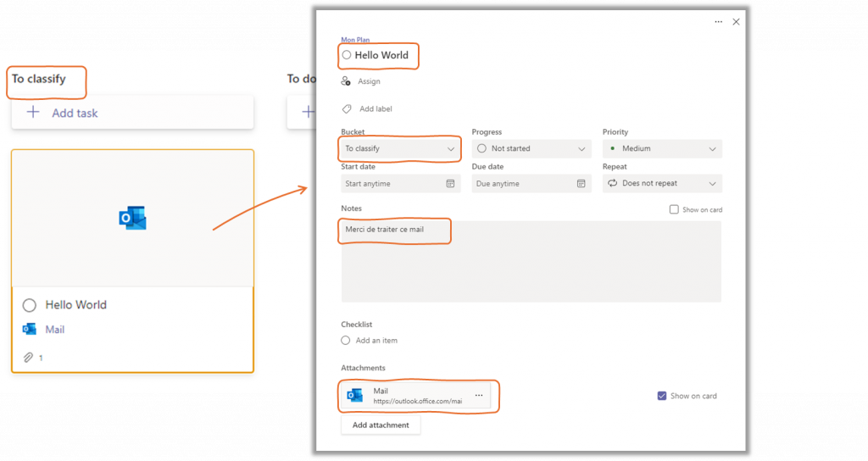
Task: Open the Mon Plan link
Action: click(355, 40)
